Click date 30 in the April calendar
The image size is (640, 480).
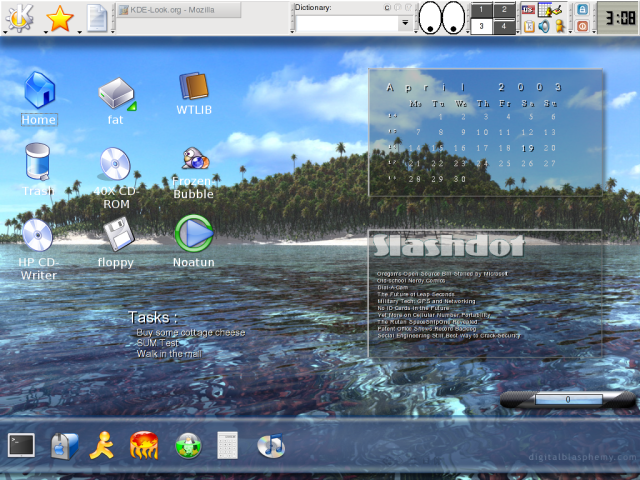pyautogui.click(x=460, y=179)
